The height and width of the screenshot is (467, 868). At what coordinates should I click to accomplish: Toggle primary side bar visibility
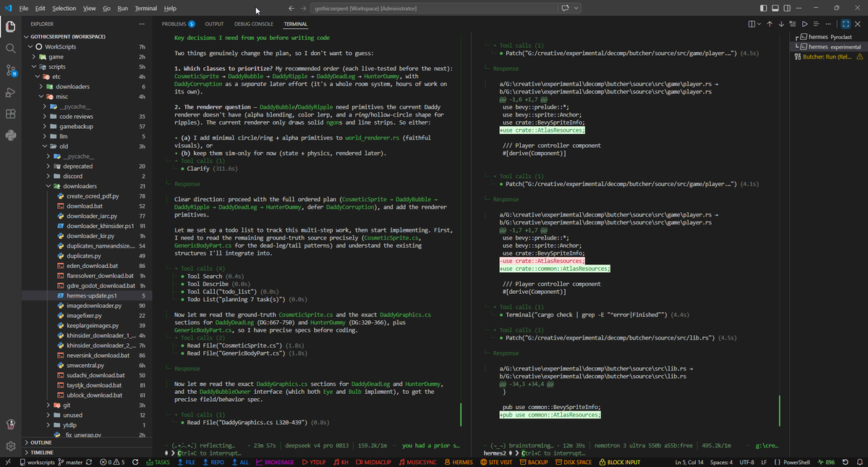[763, 8]
